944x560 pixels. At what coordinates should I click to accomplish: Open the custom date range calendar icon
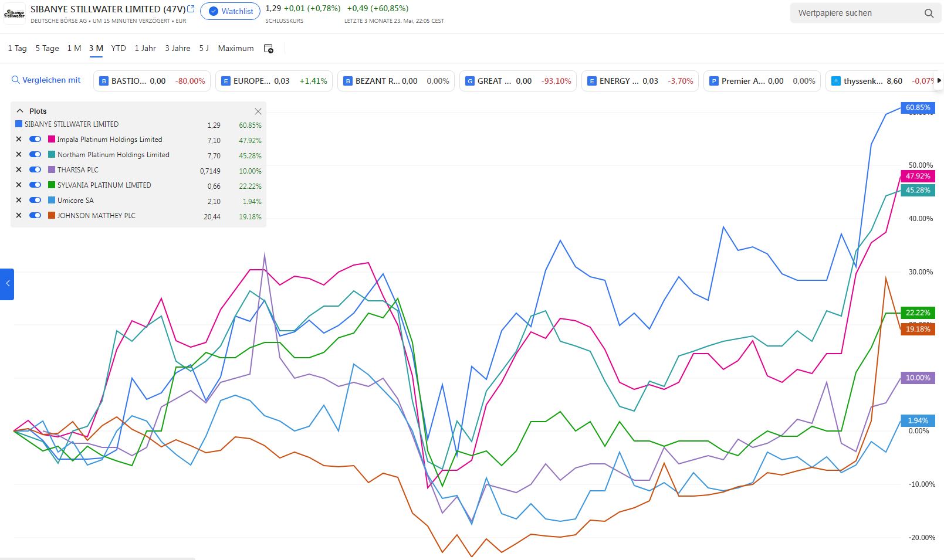pos(269,49)
